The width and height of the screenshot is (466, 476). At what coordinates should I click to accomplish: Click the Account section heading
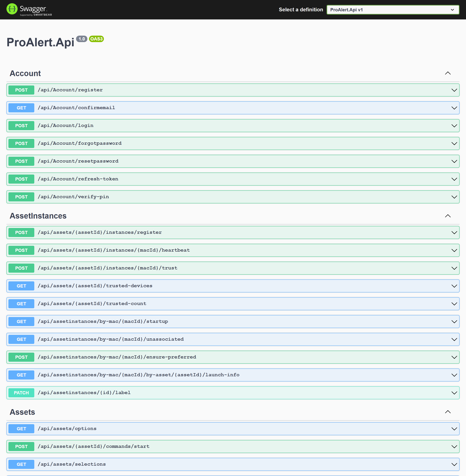point(25,74)
